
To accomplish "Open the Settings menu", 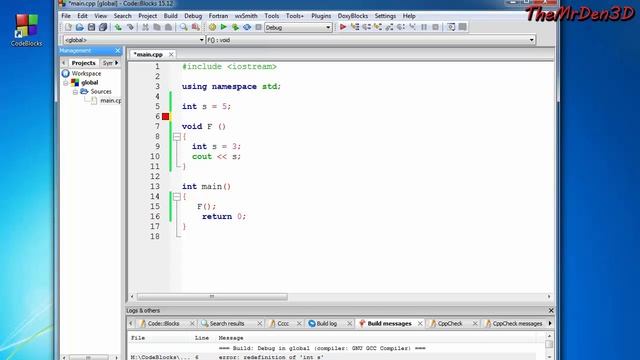I will pos(385,16).
